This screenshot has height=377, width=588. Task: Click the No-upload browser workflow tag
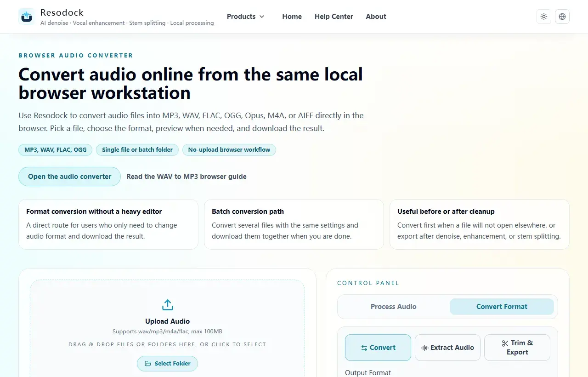pyautogui.click(x=229, y=150)
